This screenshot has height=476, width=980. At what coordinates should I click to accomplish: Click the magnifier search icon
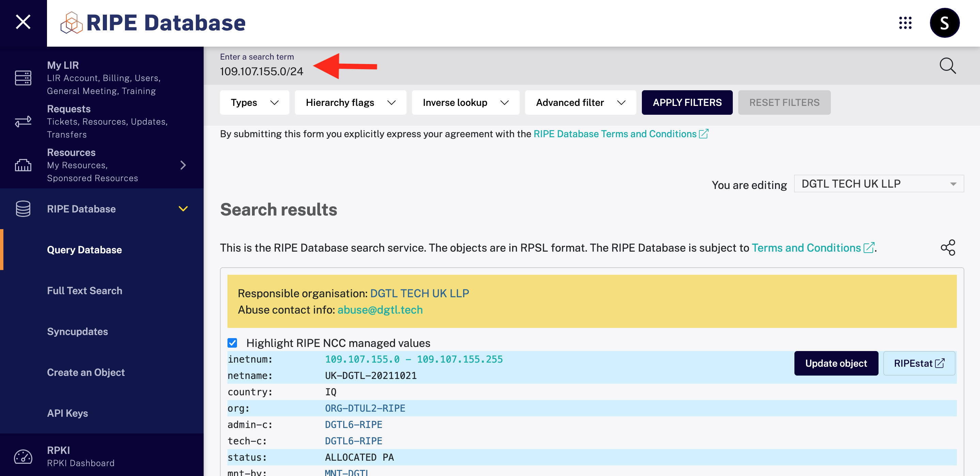947,65
